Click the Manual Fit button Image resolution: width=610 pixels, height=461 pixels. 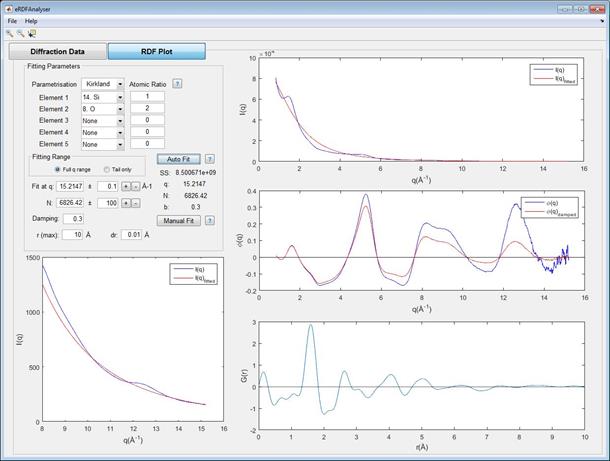click(179, 221)
